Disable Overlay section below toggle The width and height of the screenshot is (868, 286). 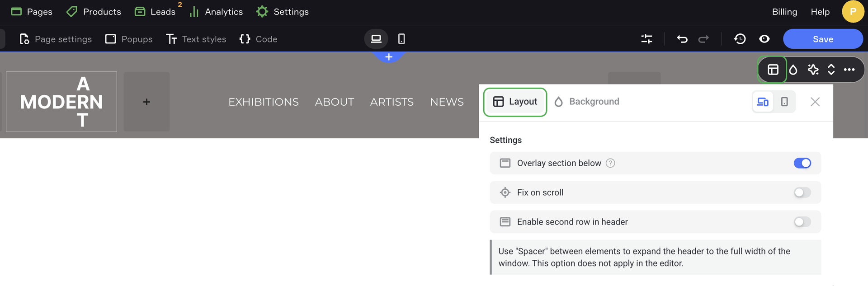tap(802, 163)
